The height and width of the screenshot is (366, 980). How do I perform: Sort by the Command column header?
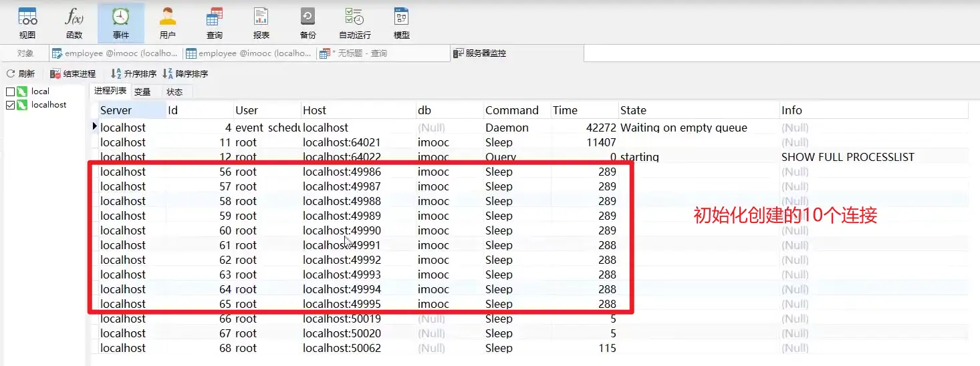click(x=517, y=110)
